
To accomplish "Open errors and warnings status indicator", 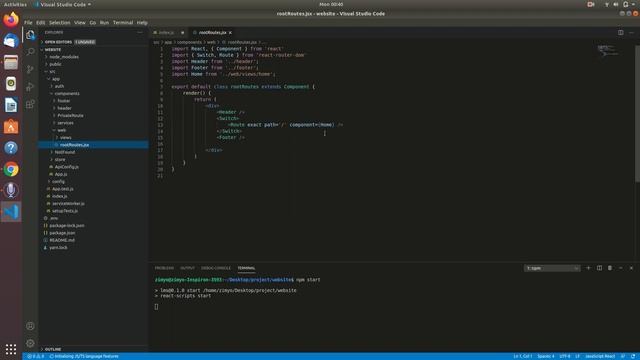I will click(36, 356).
